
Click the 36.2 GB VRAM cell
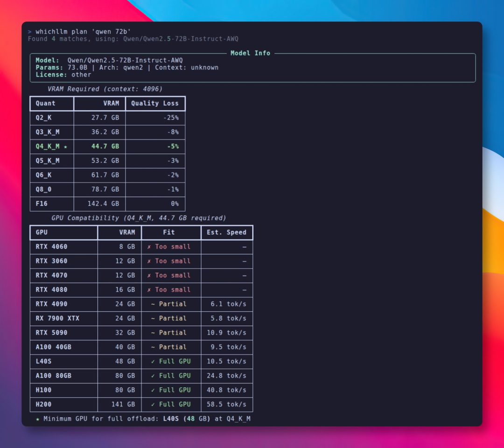pyautogui.click(x=105, y=132)
